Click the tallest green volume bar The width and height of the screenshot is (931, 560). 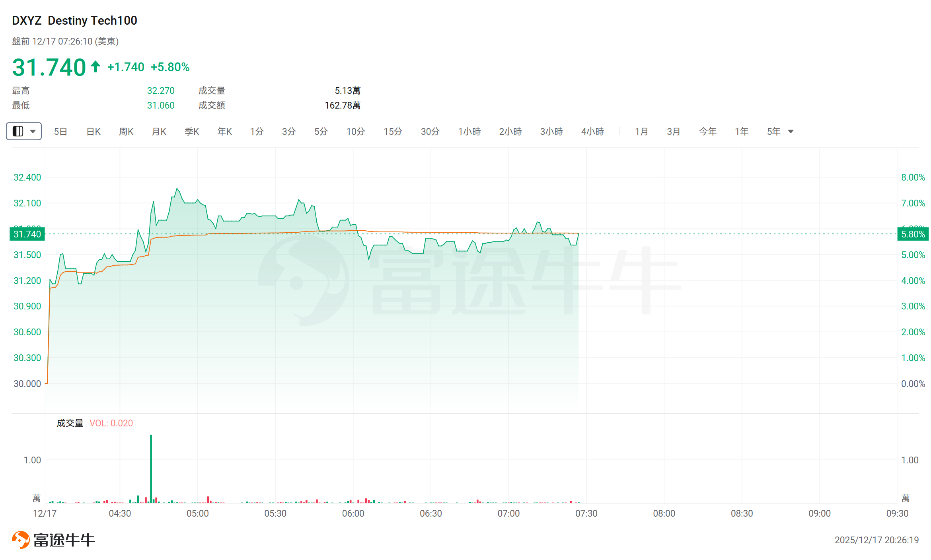[x=151, y=469]
